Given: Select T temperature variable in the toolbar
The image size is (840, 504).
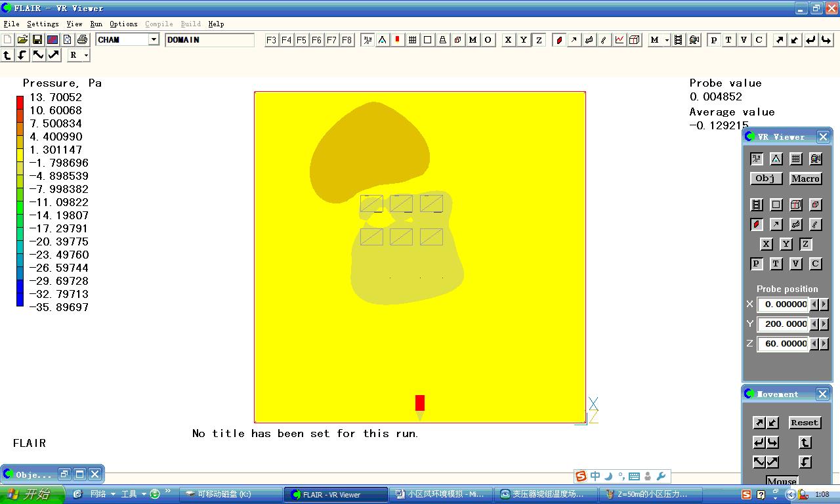Looking at the screenshot, I should [728, 40].
